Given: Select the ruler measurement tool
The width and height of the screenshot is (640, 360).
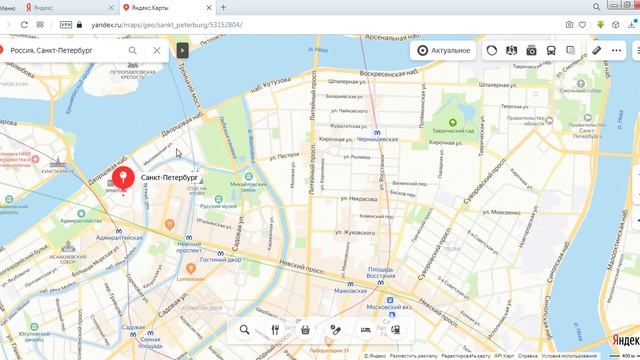Looking at the screenshot, I should point(596,50).
